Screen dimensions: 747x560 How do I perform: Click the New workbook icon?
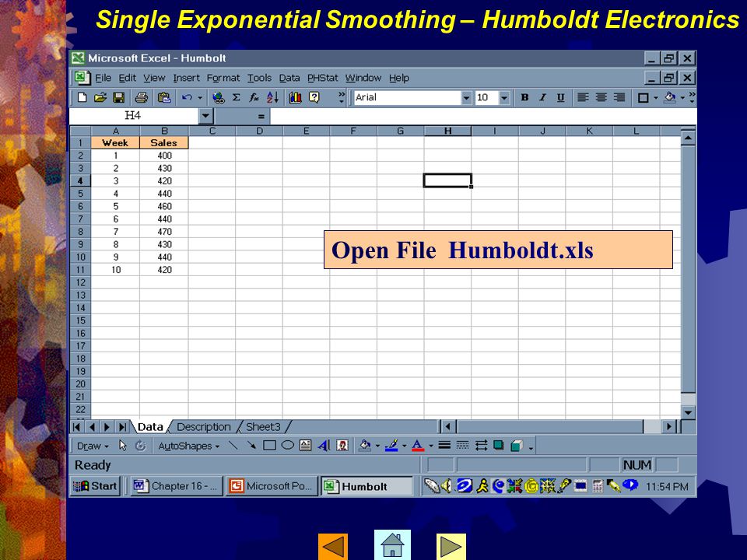[x=82, y=98]
